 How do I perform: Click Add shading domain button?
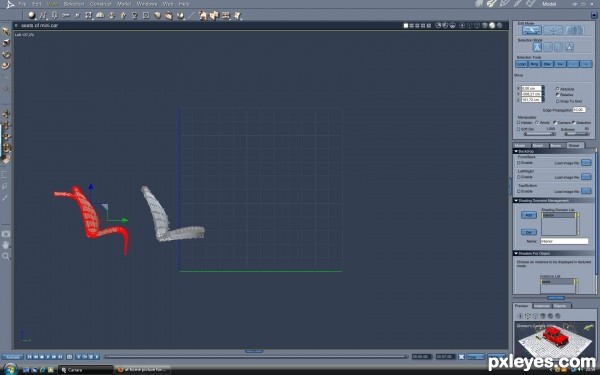tap(528, 215)
